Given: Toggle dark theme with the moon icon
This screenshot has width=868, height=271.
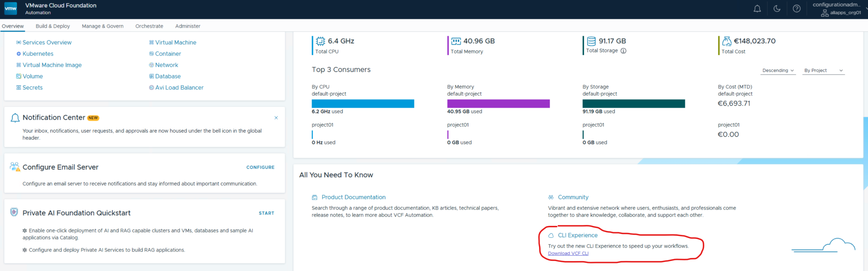Looking at the screenshot, I should tap(777, 9).
